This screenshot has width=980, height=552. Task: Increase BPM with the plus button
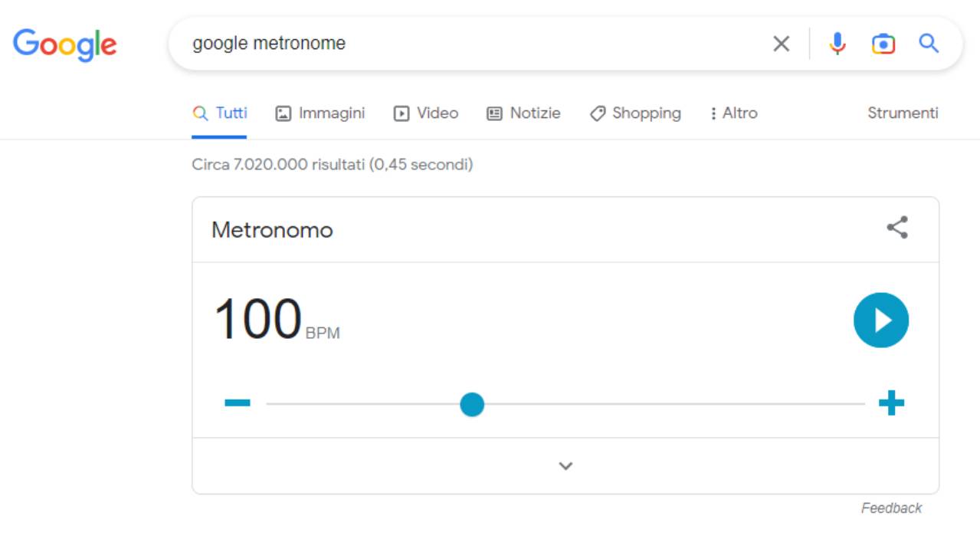point(891,403)
